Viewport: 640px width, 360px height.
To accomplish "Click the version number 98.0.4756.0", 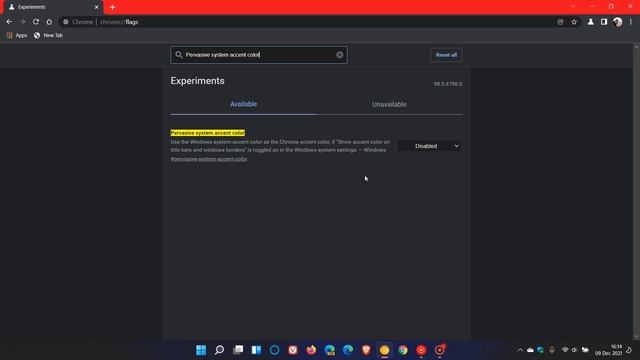I will tap(448, 84).
